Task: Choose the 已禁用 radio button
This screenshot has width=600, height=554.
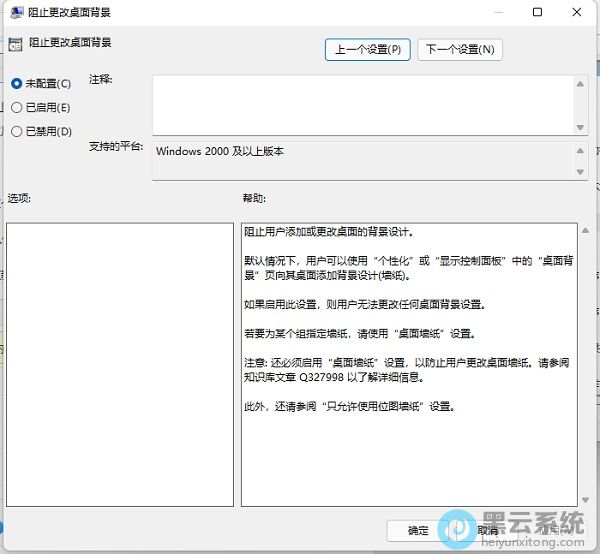Action: coord(17,131)
